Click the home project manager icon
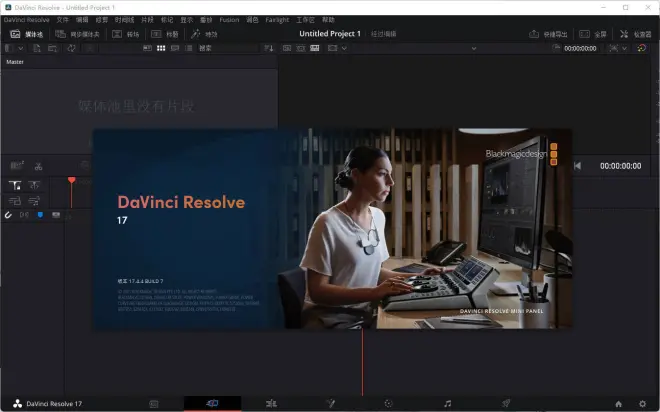Viewport: 660px width, 412px height. pyautogui.click(x=618, y=403)
